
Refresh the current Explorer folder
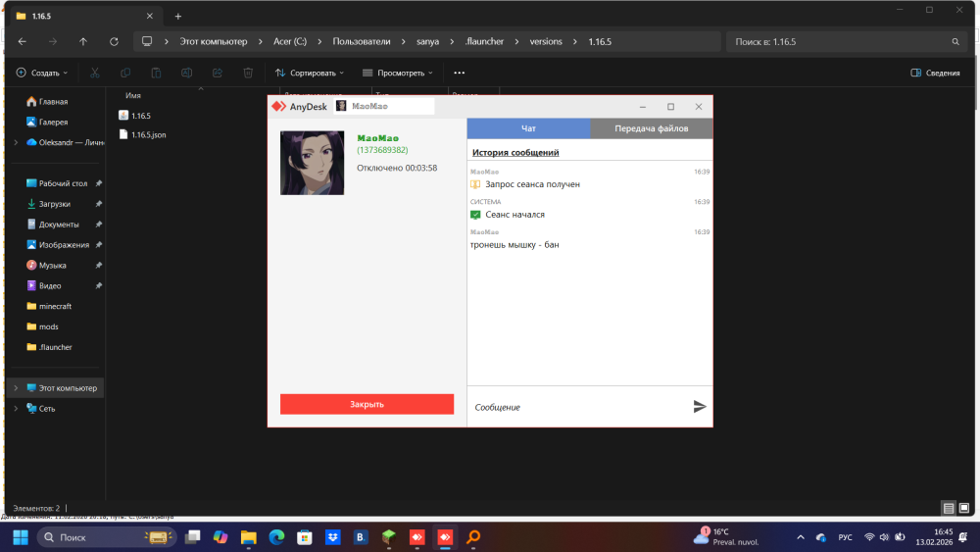(x=114, y=41)
